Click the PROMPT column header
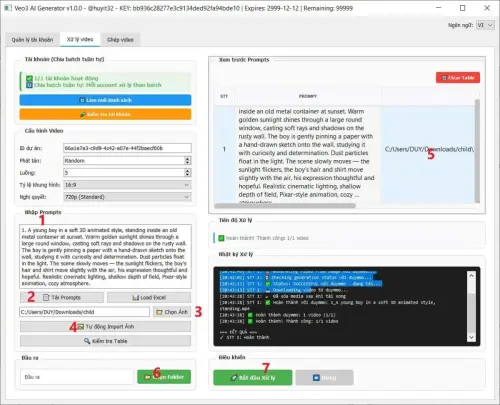This screenshot has height=405, width=500. coord(308,96)
